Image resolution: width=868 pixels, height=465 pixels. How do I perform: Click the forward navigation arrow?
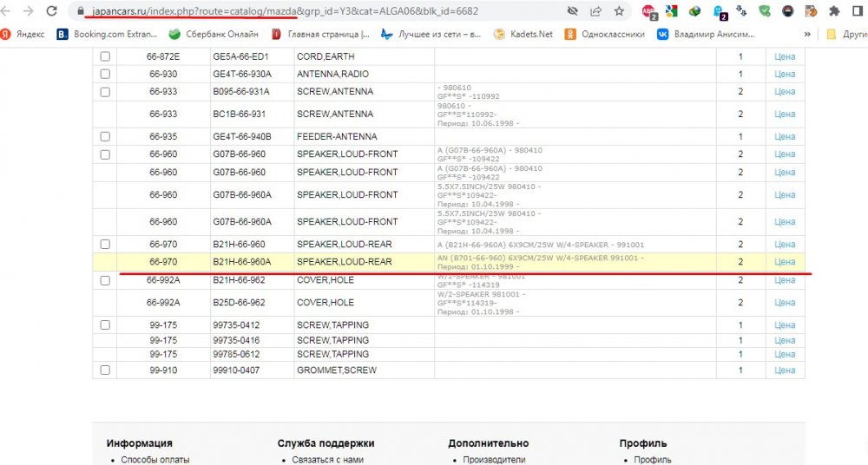pos(29,12)
